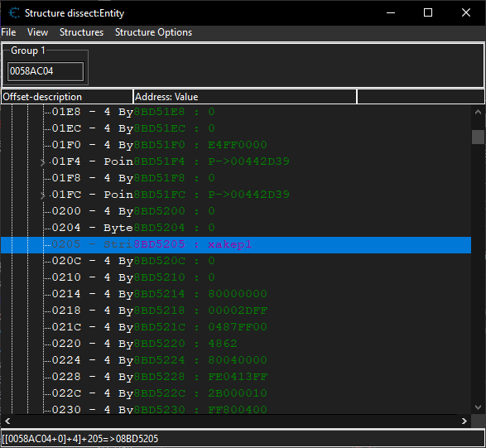Screen dimensions: 486x448
Task: Select the 0205 String xakep1 row
Action: 236,244
